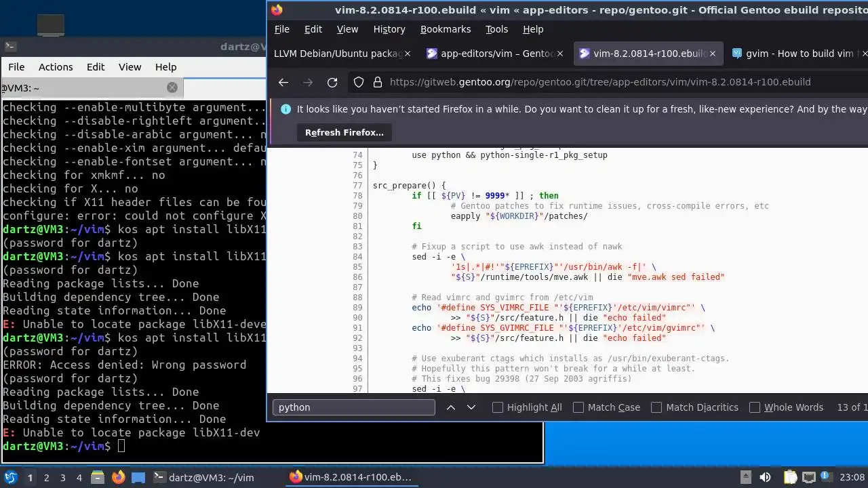Open the tracking protection shield icon
Screen dimensions: 868x488
(x=359, y=82)
